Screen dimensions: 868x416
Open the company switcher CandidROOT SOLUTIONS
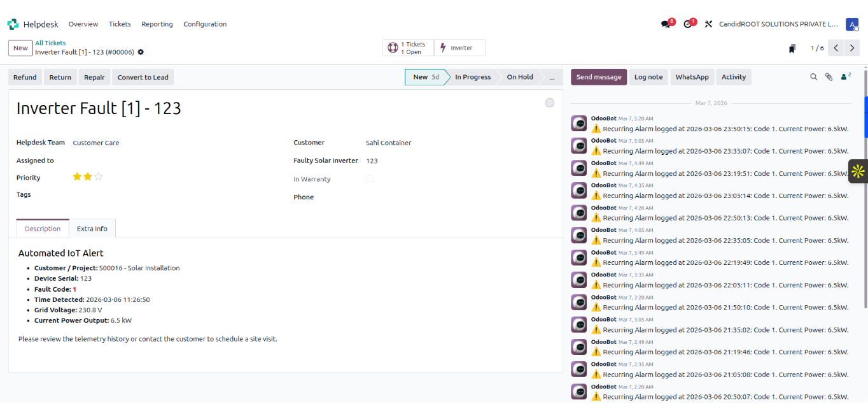778,24
